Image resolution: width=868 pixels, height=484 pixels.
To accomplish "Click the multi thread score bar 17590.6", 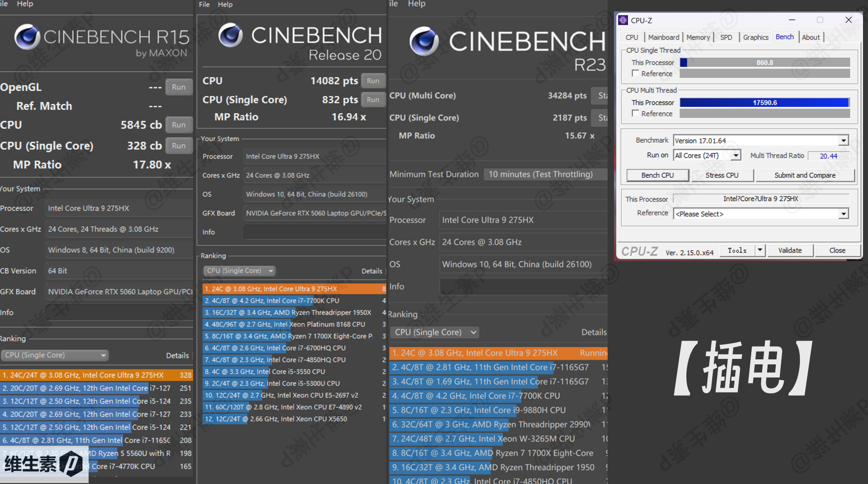I will (x=764, y=103).
